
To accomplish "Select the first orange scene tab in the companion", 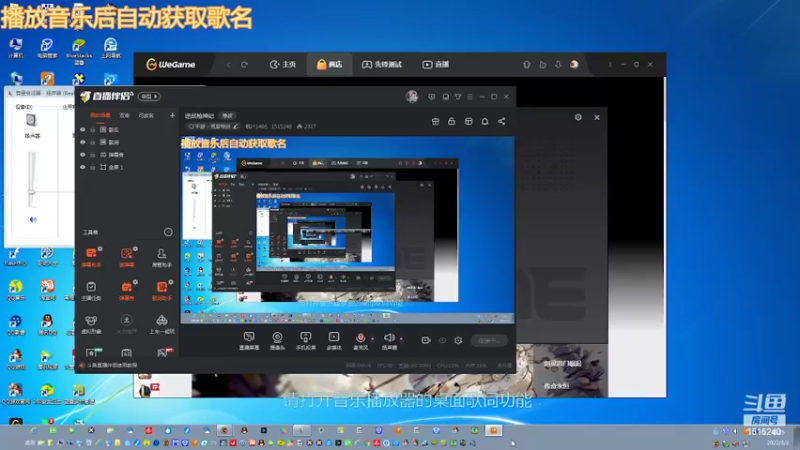I will 100,115.
